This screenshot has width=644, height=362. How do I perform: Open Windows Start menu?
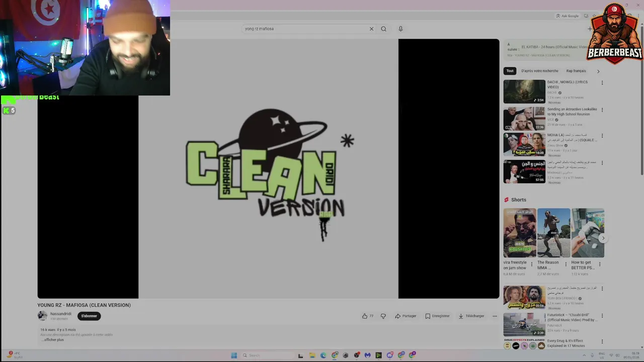point(234,355)
